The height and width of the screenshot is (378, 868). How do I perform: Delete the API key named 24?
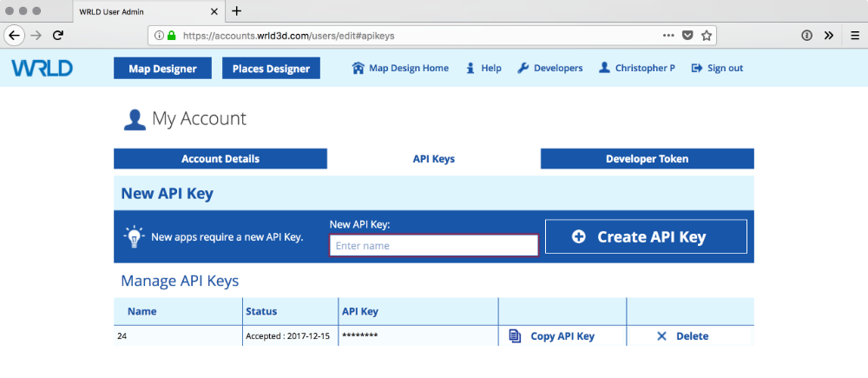point(692,336)
